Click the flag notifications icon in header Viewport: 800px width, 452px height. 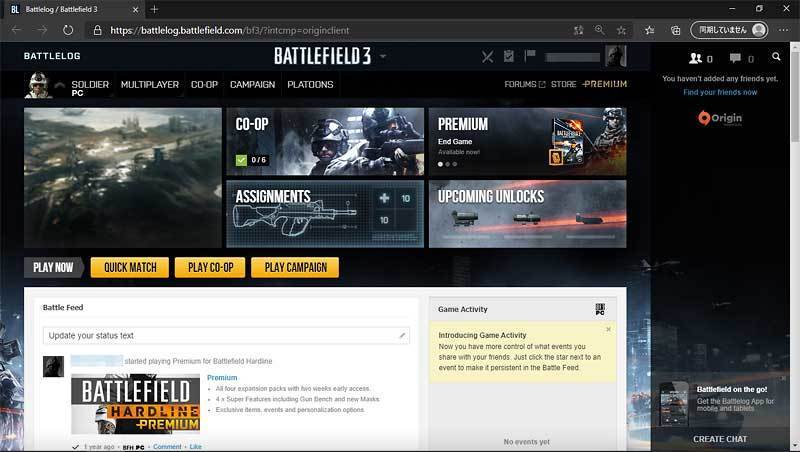530,55
